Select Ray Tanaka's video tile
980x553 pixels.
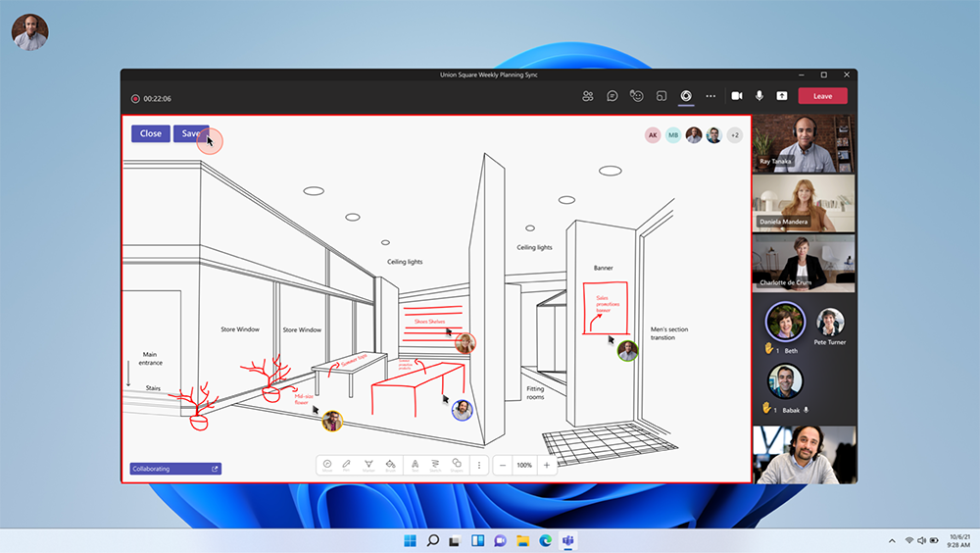click(x=804, y=143)
